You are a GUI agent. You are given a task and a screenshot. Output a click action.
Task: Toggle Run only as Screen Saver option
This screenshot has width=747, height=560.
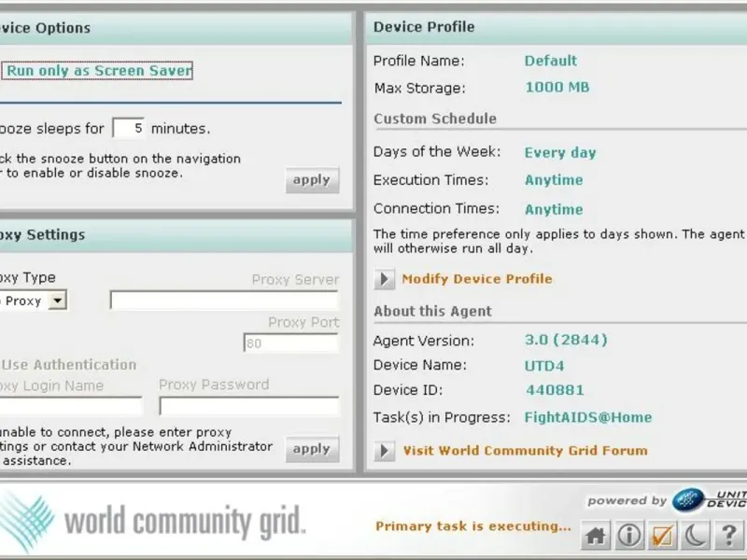pos(97,71)
